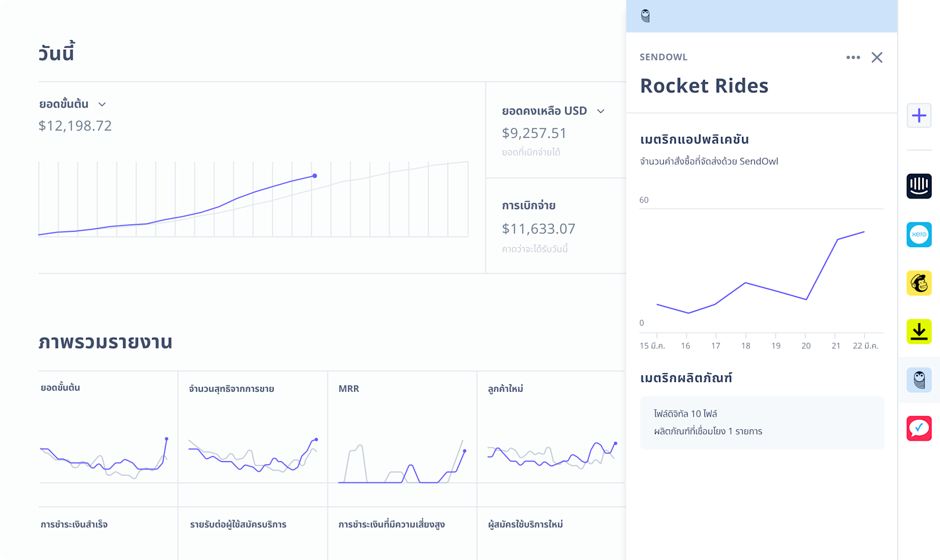This screenshot has height=560, width=940.
Task: Click the เมตริกแอปพลิเคชัน heading
Action: (694, 139)
